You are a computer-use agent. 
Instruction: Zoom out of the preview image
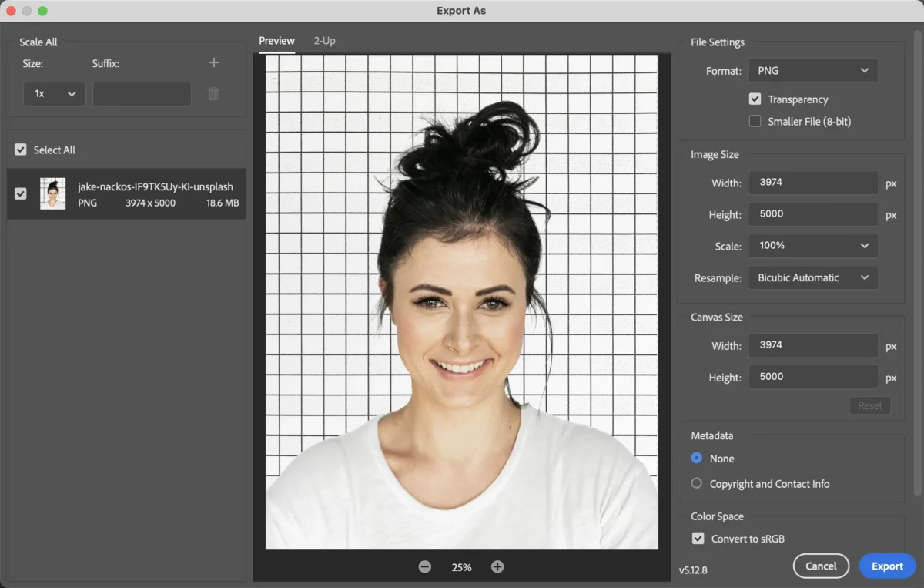coord(425,566)
